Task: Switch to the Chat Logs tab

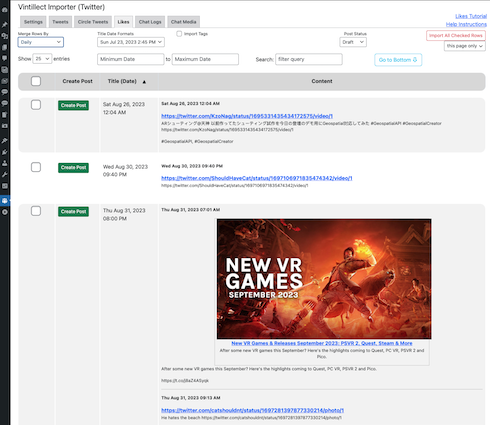Action: point(150,22)
